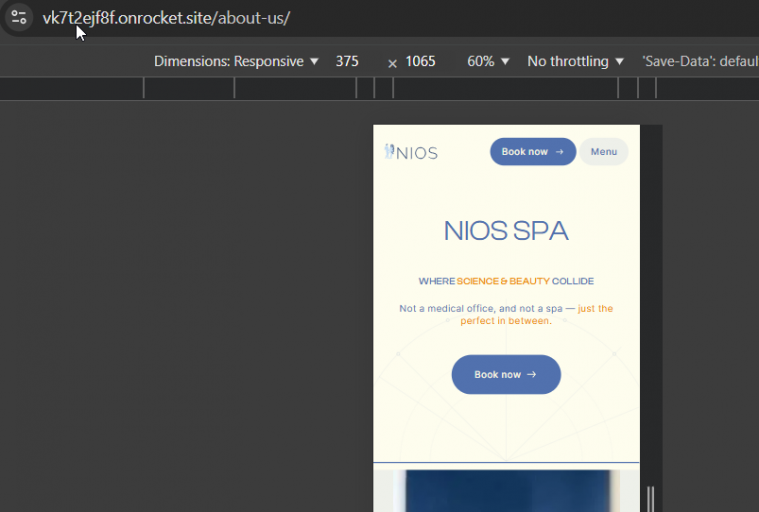
Task: Click the large Book now button in hero
Action: pos(506,375)
